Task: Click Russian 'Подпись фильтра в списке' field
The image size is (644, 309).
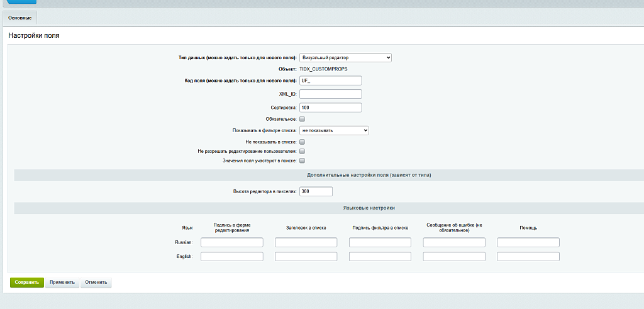Action: pos(380,242)
